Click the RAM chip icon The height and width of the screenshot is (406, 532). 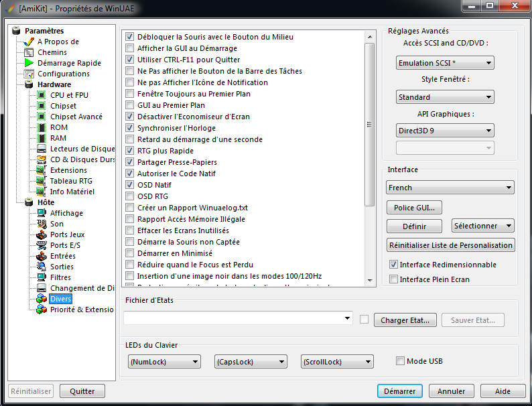[x=42, y=138]
